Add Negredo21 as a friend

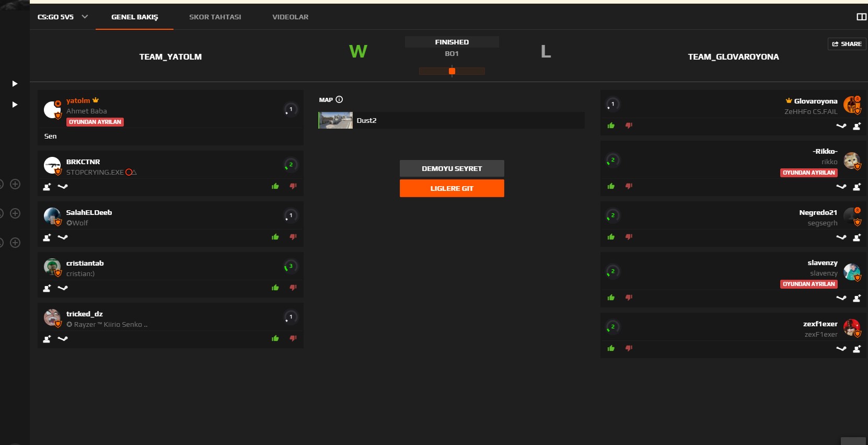(x=857, y=237)
